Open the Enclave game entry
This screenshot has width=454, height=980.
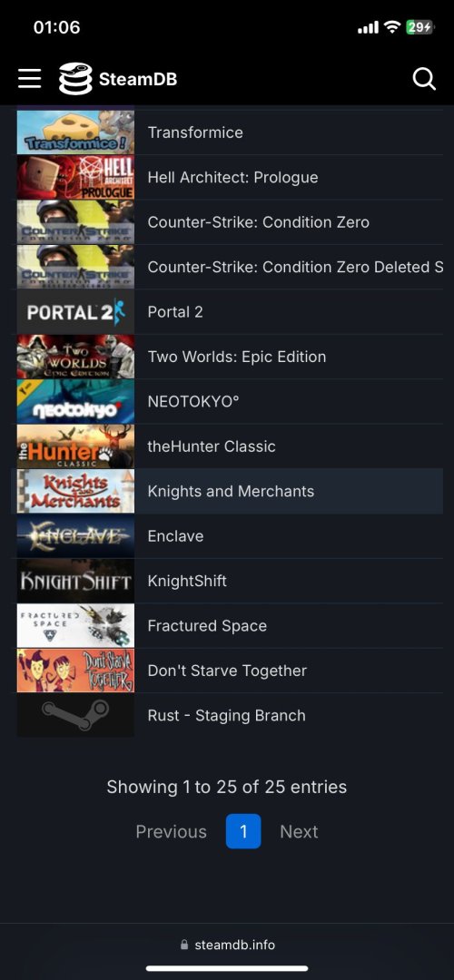(x=175, y=536)
